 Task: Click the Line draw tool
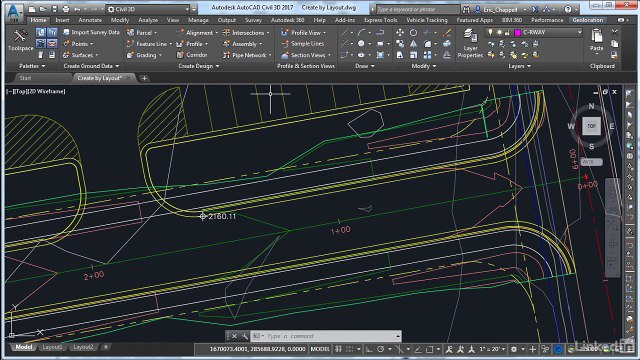click(x=345, y=32)
